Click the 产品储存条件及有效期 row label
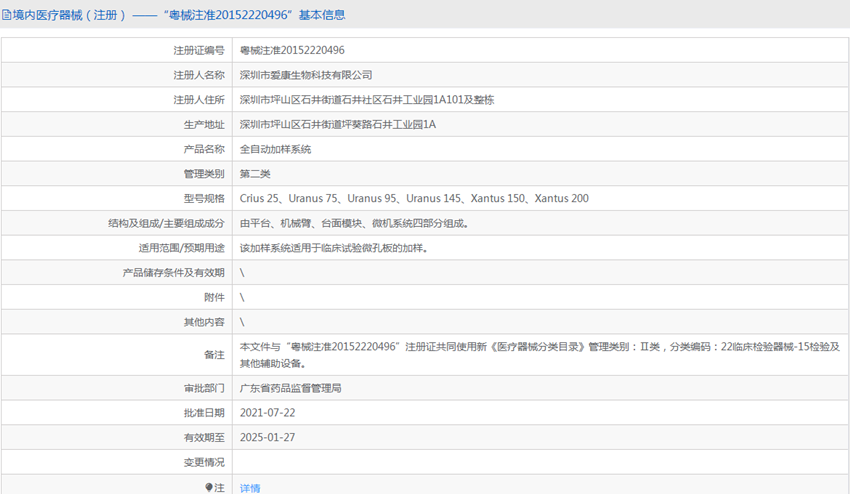 pos(174,272)
